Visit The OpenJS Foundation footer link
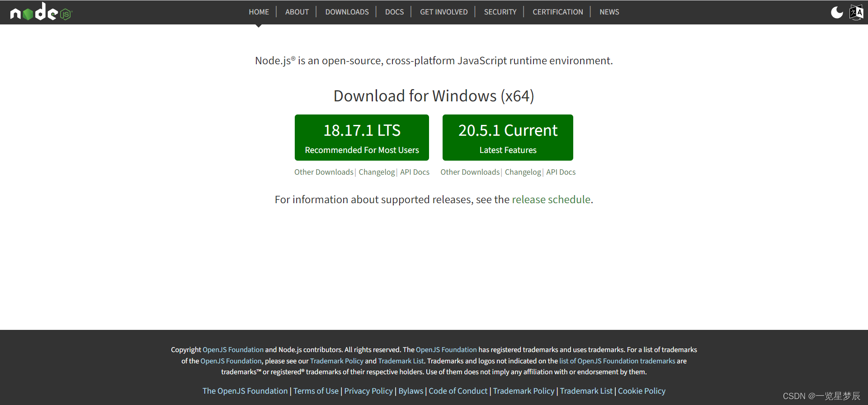The height and width of the screenshot is (405, 868). pos(245,391)
